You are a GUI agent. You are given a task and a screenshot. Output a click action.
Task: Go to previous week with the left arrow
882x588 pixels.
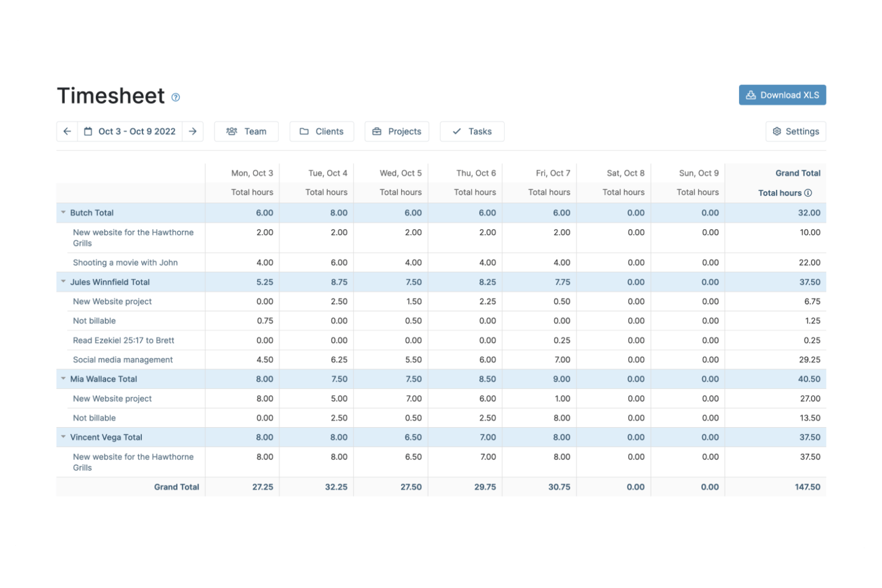coord(67,131)
